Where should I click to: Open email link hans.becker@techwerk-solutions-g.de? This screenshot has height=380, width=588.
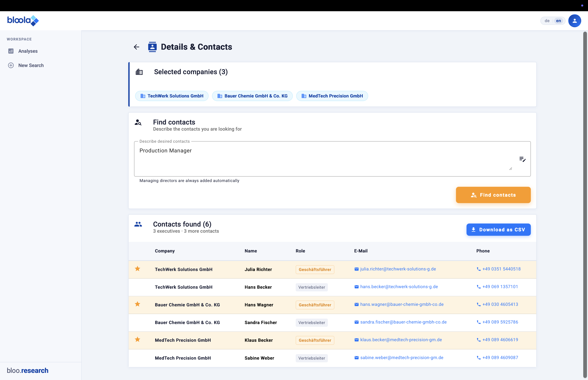pyautogui.click(x=399, y=287)
